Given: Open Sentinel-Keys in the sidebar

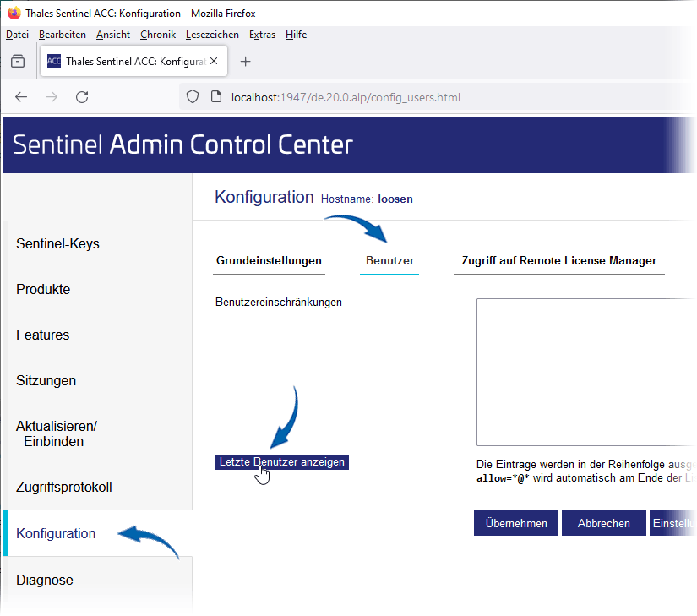Looking at the screenshot, I should [57, 243].
